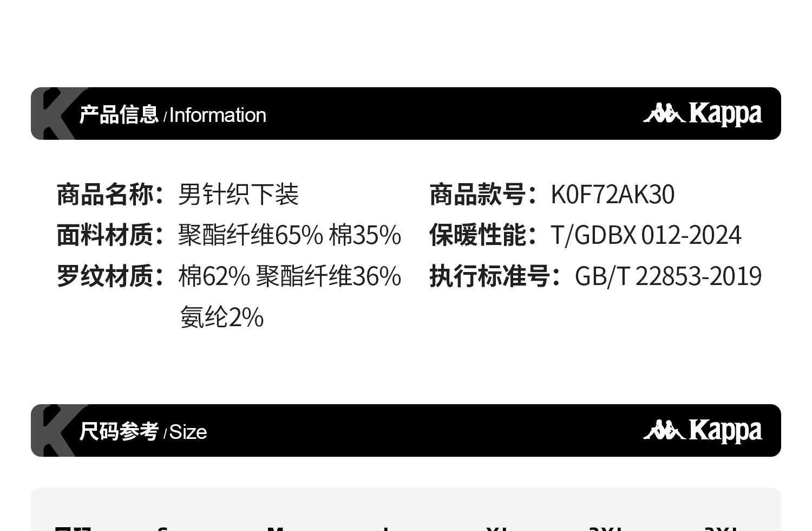Click the gray K emblem beside 产品信息
The width and height of the screenshot is (812, 531).
[53, 114]
